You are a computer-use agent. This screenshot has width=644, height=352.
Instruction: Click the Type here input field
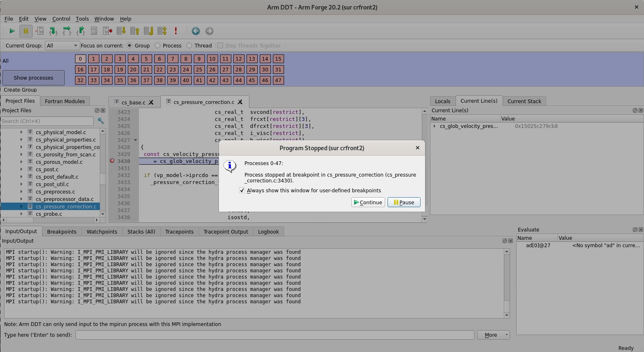tap(275, 335)
